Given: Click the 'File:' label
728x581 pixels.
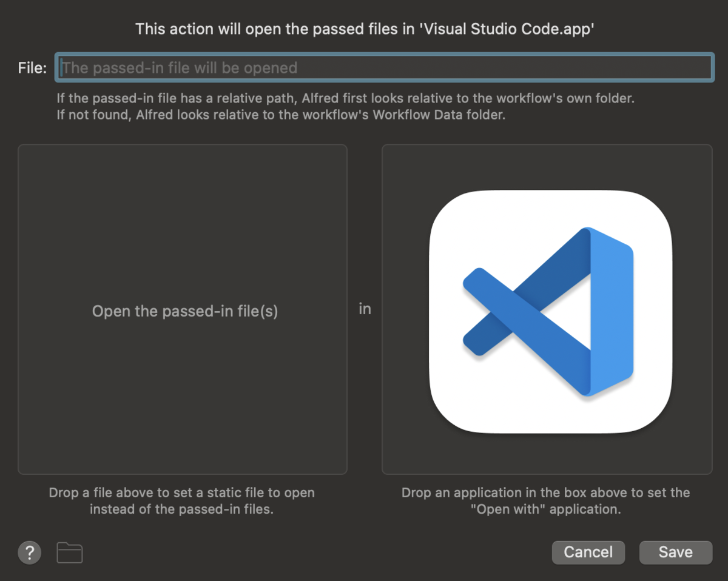Looking at the screenshot, I should [32, 68].
